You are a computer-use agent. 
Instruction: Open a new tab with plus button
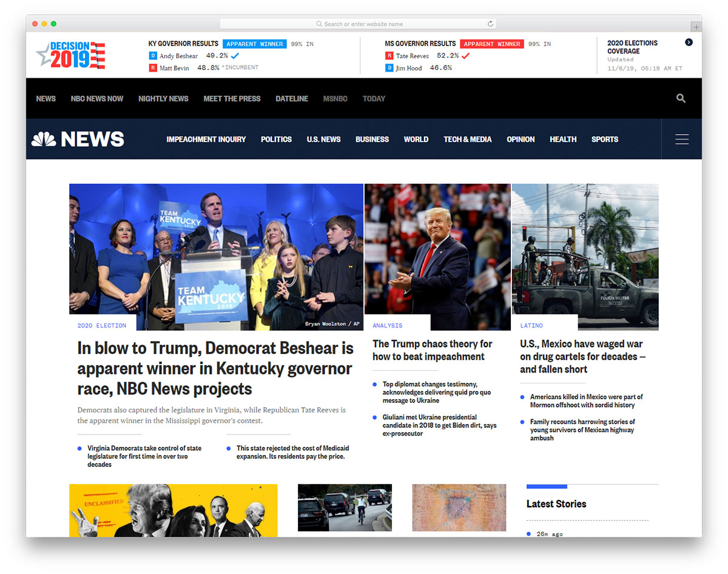pos(696,27)
